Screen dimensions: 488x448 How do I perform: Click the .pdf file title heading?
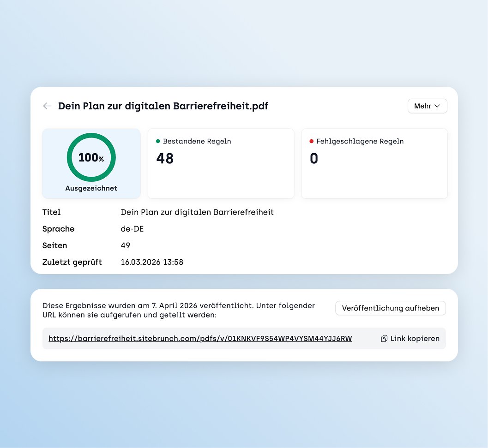click(x=163, y=106)
